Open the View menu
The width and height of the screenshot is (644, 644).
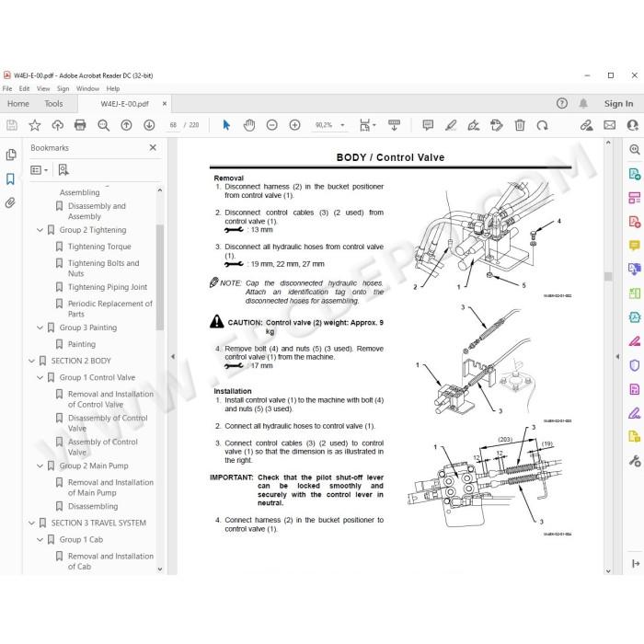click(x=43, y=88)
